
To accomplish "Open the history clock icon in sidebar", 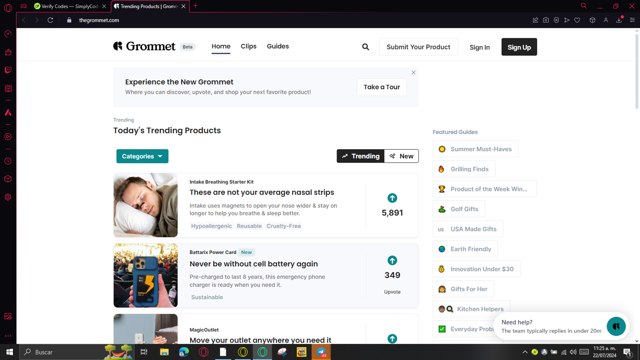I will [x=8, y=161].
